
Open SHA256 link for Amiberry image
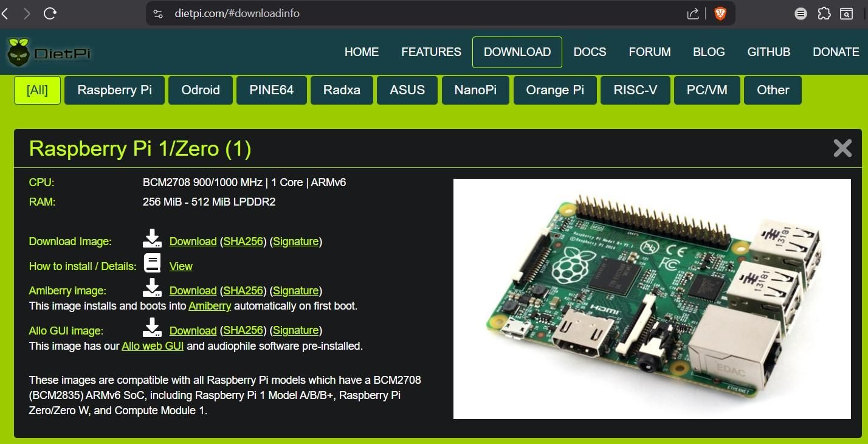point(243,291)
